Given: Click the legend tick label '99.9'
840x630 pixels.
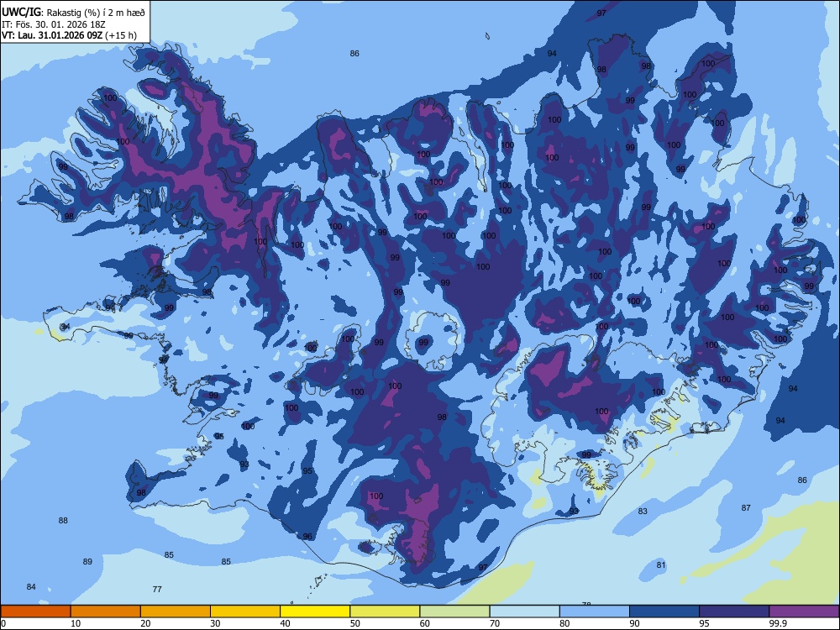Looking at the screenshot, I should 778,623.
